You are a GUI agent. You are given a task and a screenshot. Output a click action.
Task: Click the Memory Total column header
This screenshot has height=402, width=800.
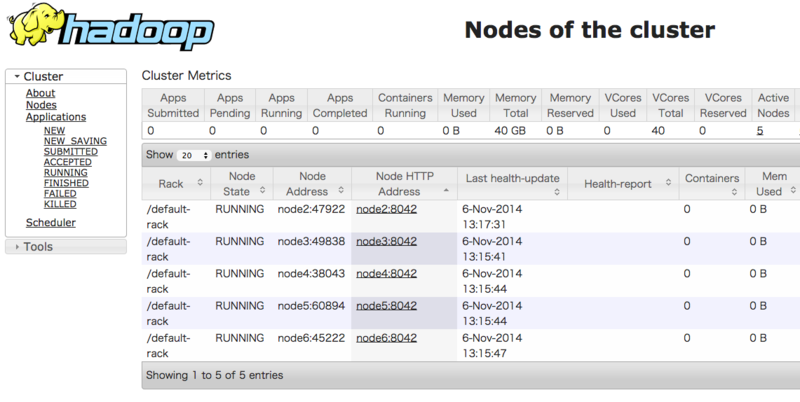pyautogui.click(x=515, y=105)
